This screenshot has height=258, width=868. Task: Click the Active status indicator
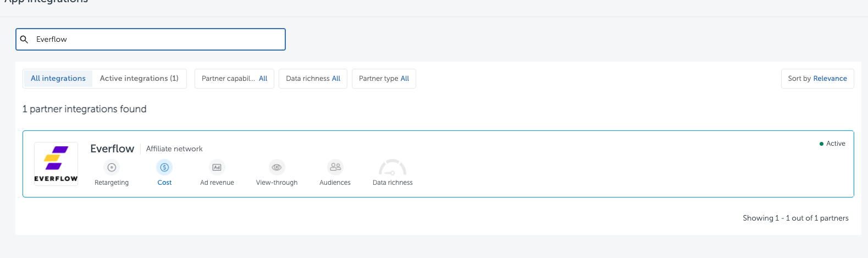click(832, 144)
